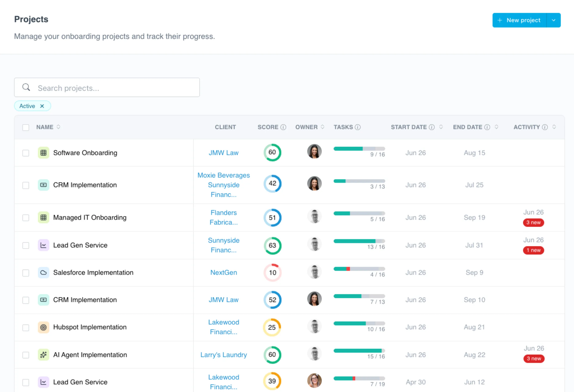Click the Software Onboarding grid icon

(x=43, y=153)
